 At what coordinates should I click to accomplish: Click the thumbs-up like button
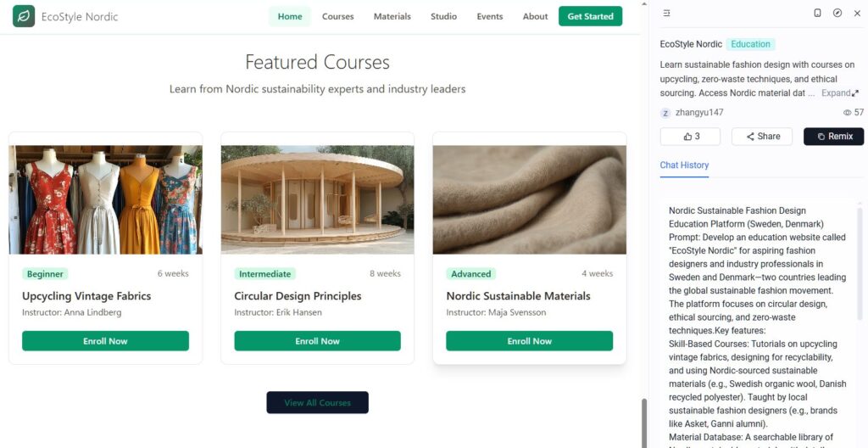coord(690,137)
